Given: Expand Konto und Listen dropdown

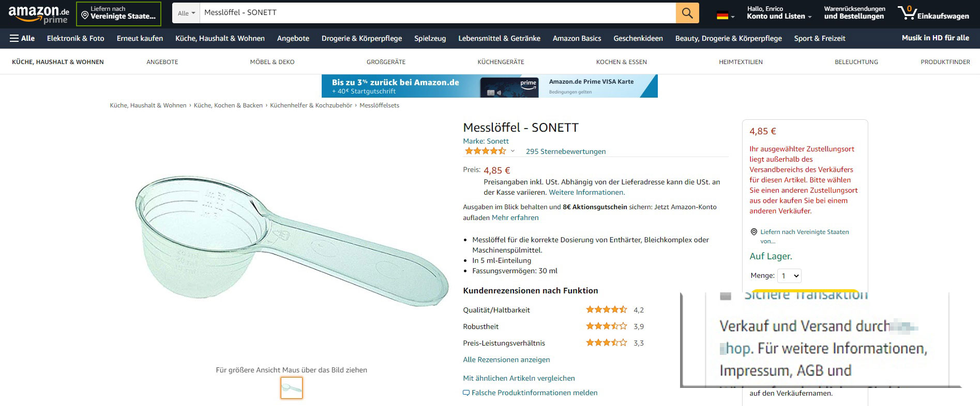Looking at the screenshot, I should [x=779, y=16].
